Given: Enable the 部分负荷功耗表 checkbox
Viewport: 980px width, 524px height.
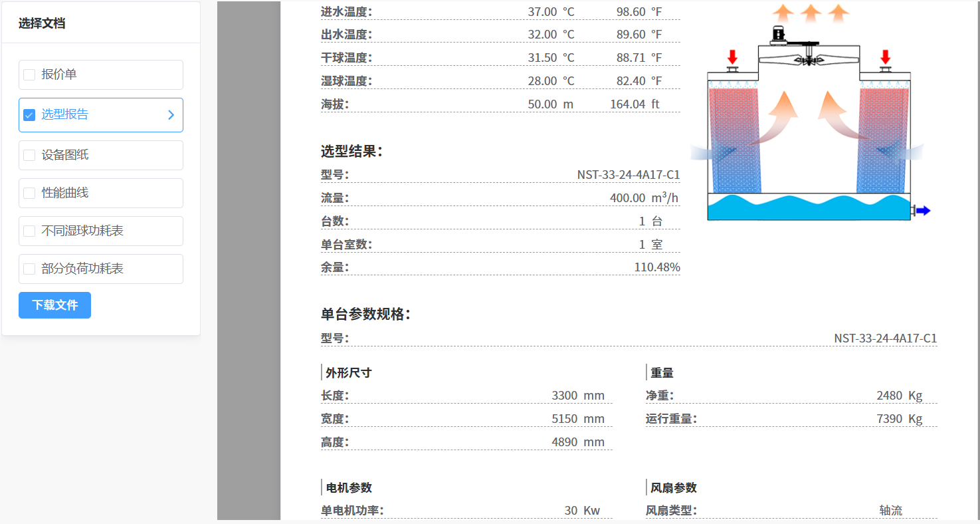Looking at the screenshot, I should point(29,269).
